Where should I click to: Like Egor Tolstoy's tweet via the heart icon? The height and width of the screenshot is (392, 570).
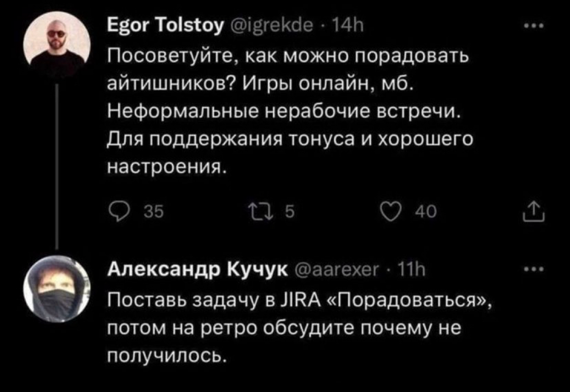click(390, 212)
